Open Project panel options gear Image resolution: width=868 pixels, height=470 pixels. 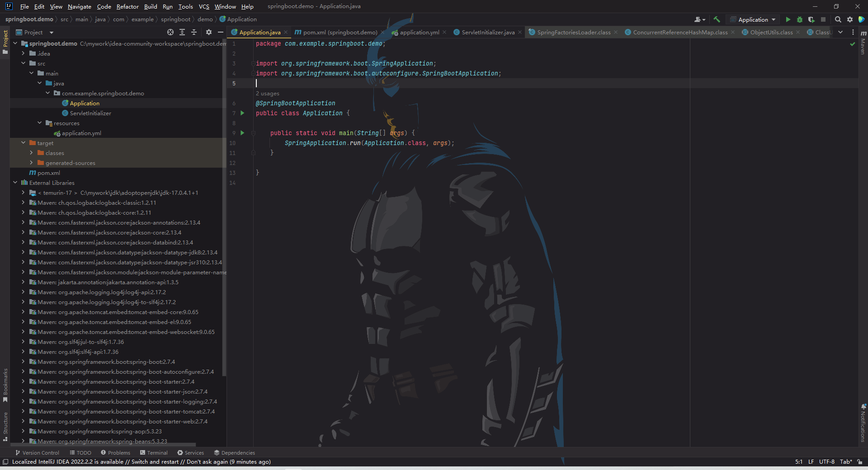[x=208, y=32]
